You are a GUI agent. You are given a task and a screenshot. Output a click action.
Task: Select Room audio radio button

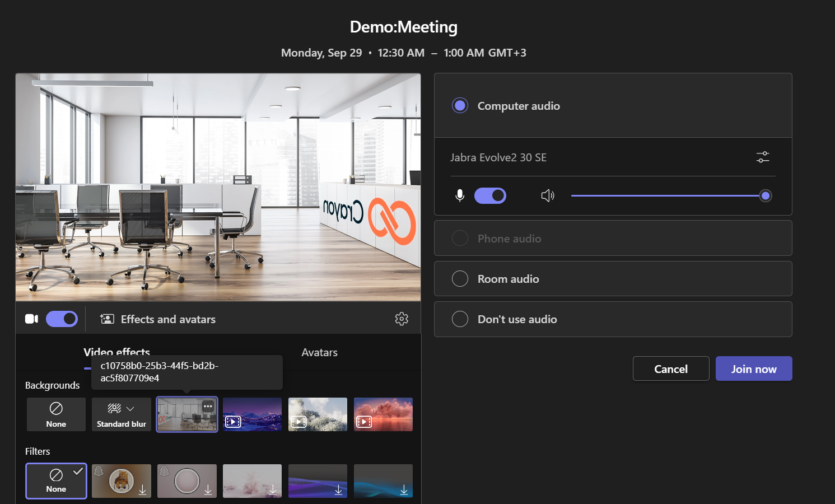[460, 279]
